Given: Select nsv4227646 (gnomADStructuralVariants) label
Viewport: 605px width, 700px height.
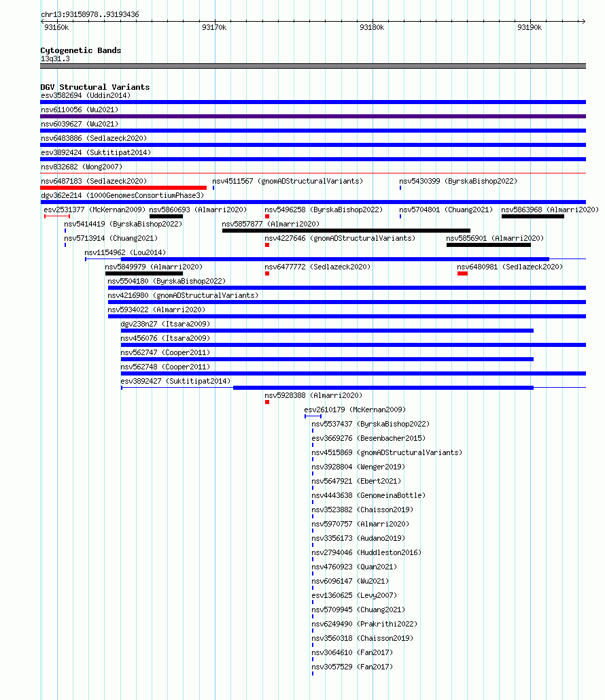Looking at the screenshot, I should tap(340, 238).
